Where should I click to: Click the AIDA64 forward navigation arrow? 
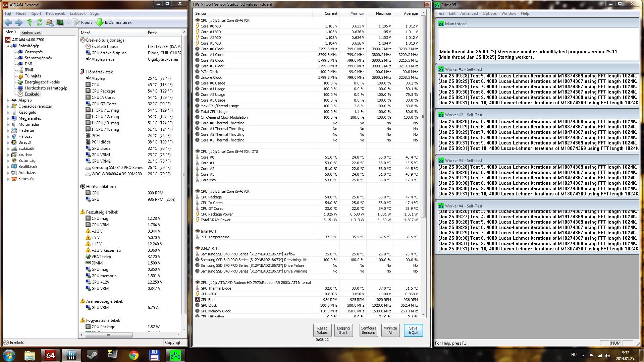point(19,22)
